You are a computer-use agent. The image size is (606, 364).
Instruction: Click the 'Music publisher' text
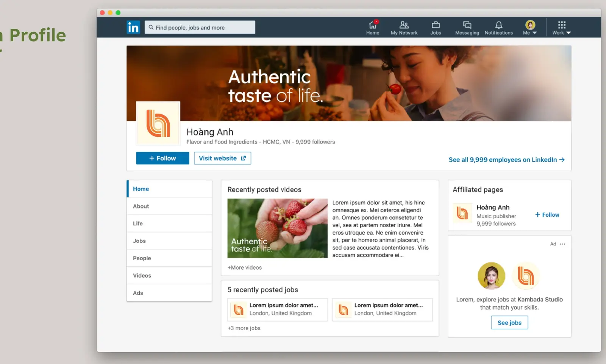[x=496, y=216]
